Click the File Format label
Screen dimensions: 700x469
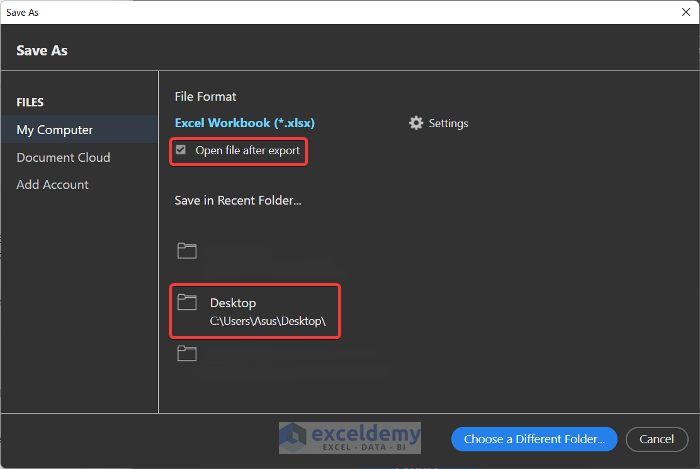206,97
